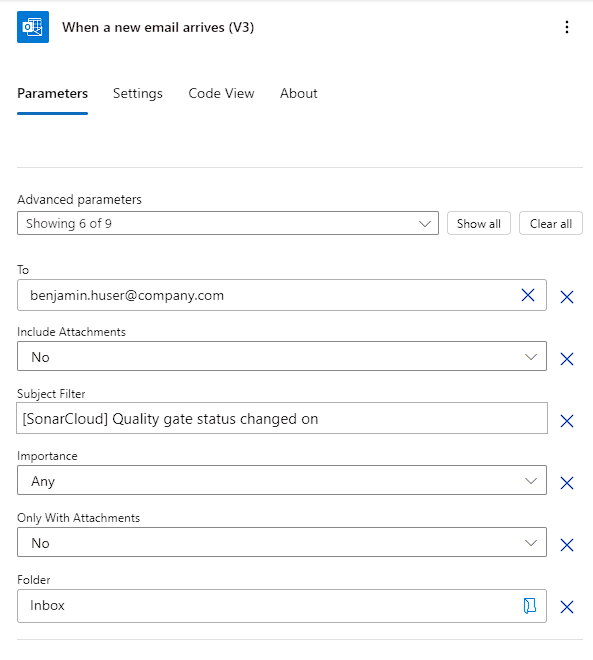This screenshot has width=593, height=660.
Task: Open the three-dot more options menu
Action: (x=567, y=27)
